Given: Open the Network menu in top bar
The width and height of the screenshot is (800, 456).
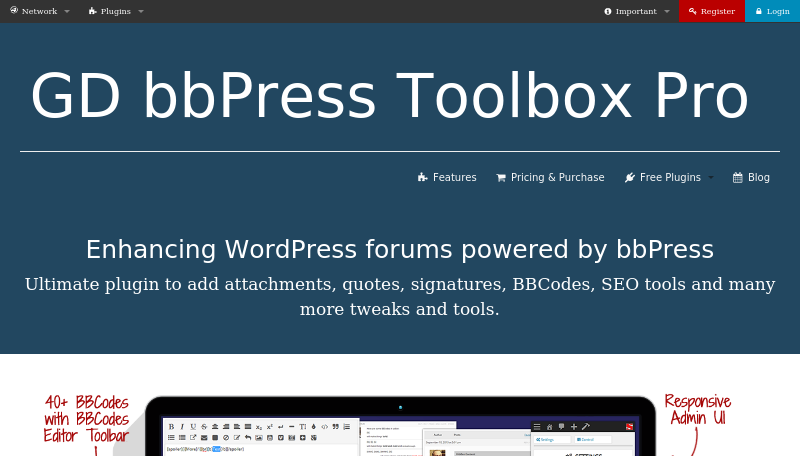Looking at the screenshot, I should (x=39, y=11).
